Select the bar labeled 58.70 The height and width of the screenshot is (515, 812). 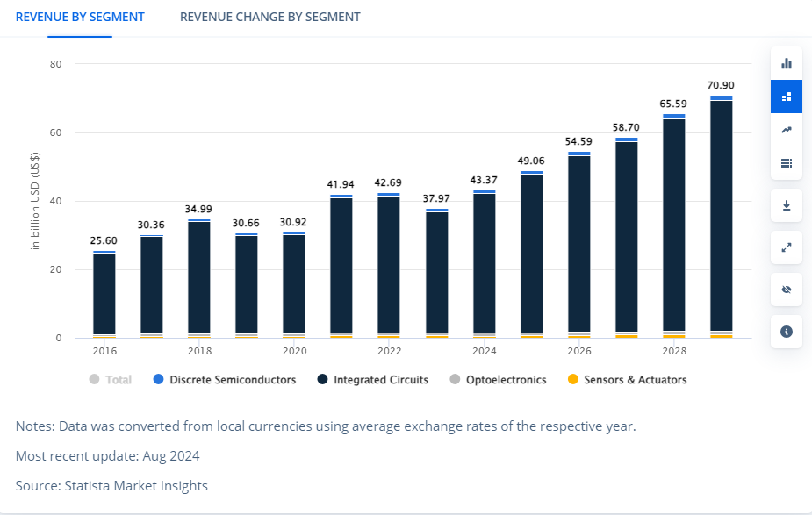click(x=627, y=238)
